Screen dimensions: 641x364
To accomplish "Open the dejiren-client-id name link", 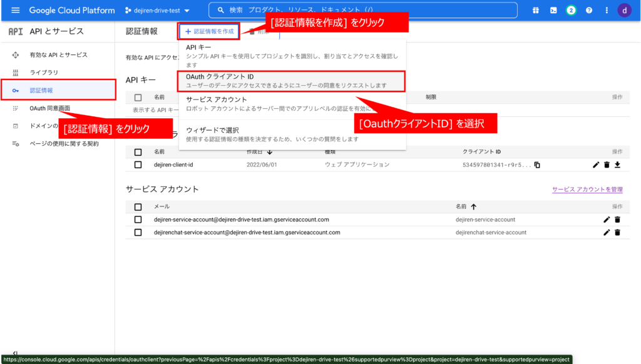I will [173, 164].
